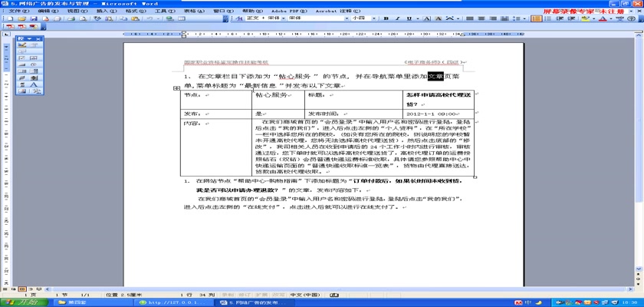This screenshot has width=644, height=307.
Task: Undo the last action
Action: 149,18
